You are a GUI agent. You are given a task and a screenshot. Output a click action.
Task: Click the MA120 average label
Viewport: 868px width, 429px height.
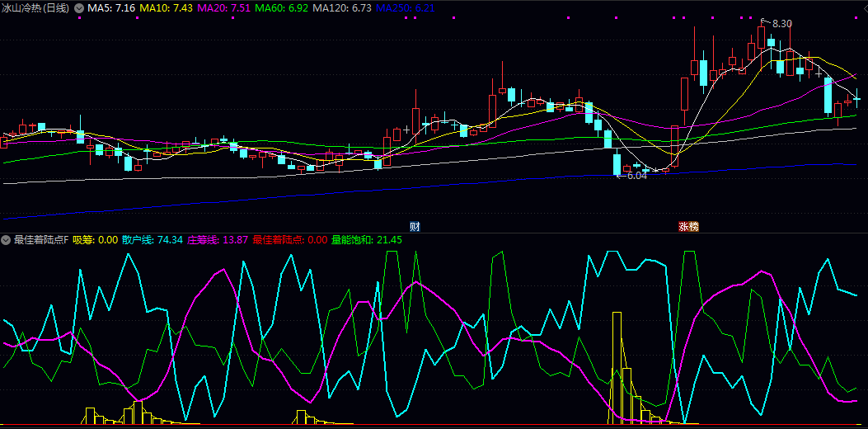[x=344, y=7]
